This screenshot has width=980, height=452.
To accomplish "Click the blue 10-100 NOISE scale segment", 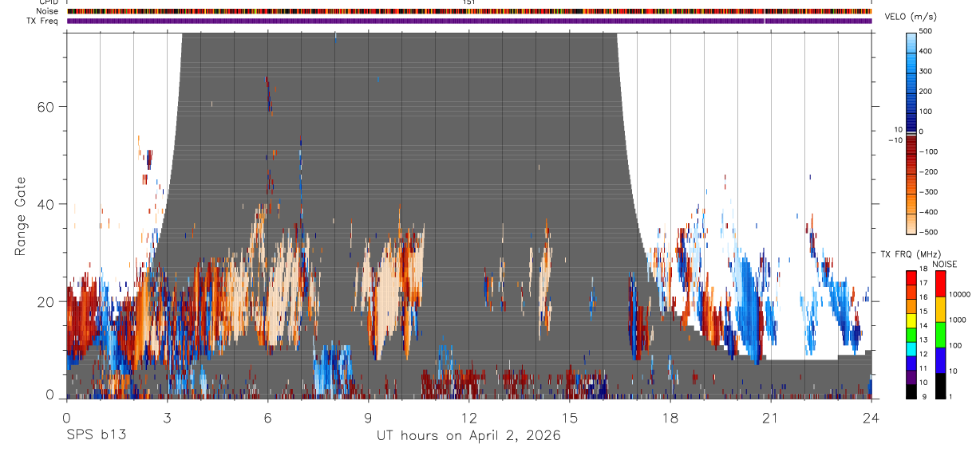I will click(939, 360).
